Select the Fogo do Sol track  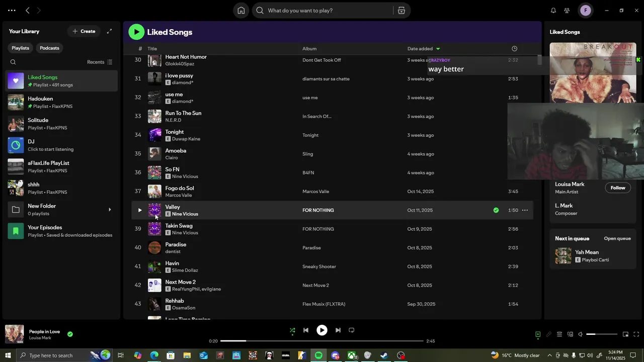pos(332,192)
